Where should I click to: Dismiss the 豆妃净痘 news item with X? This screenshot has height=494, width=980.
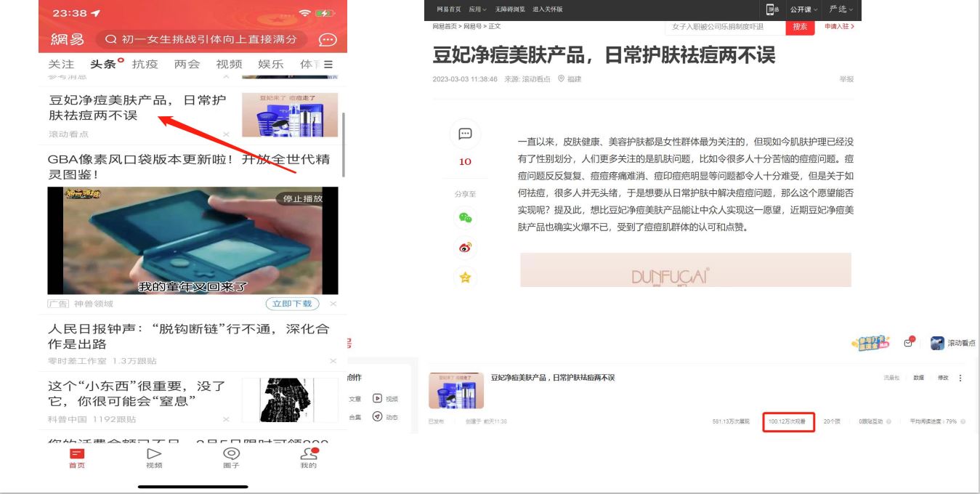(226, 134)
